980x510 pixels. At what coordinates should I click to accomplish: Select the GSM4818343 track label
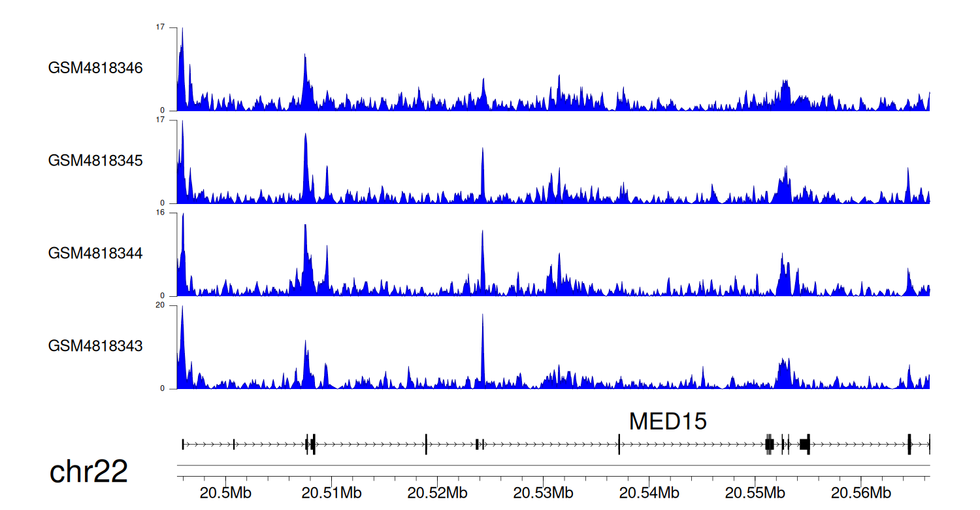point(95,345)
